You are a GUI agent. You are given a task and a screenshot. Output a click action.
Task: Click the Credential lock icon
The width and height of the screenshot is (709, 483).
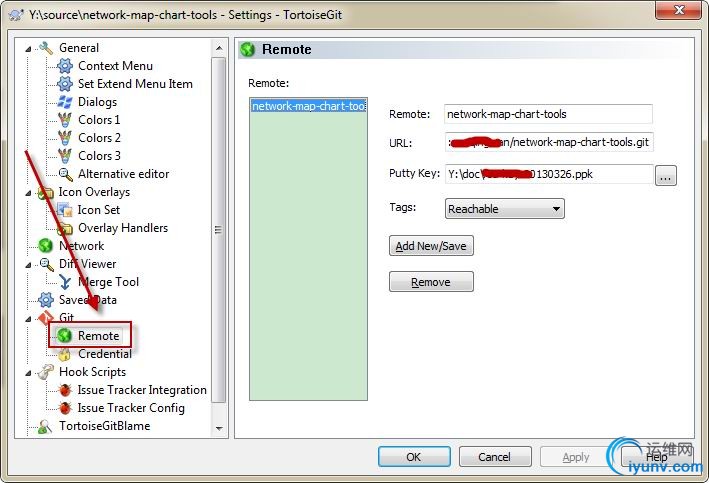tap(65, 354)
